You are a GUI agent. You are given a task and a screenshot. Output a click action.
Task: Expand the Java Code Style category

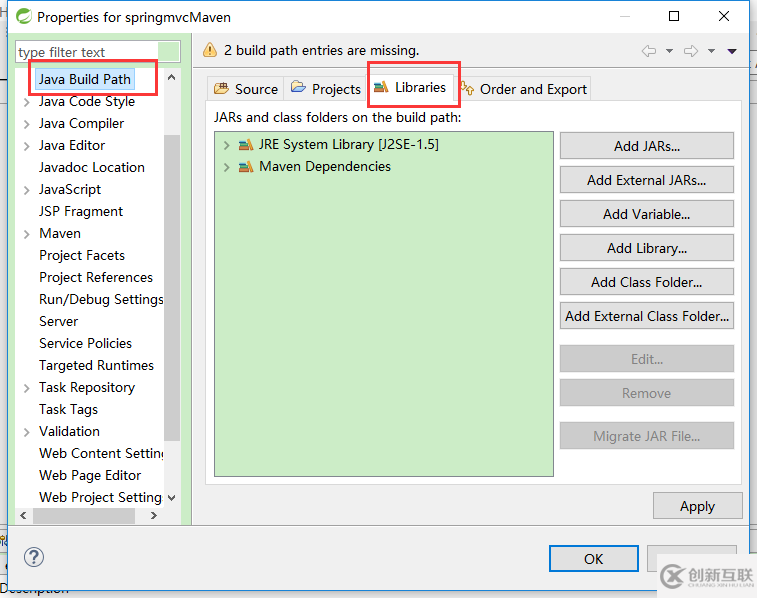click(27, 102)
